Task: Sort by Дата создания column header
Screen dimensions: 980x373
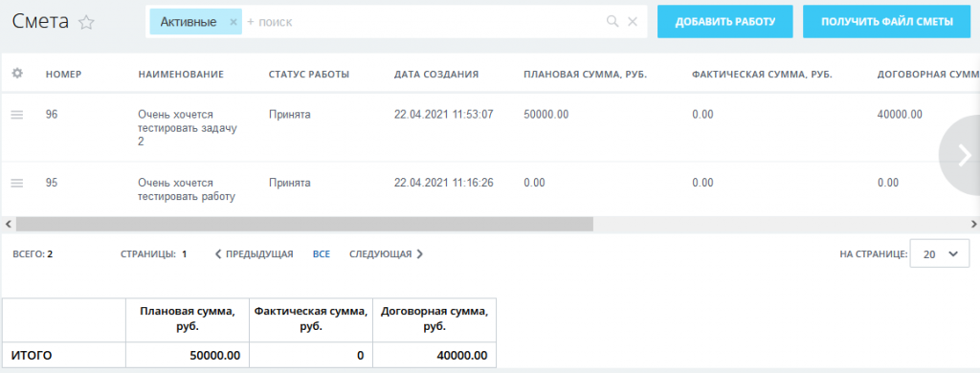Action: coord(436,75)
